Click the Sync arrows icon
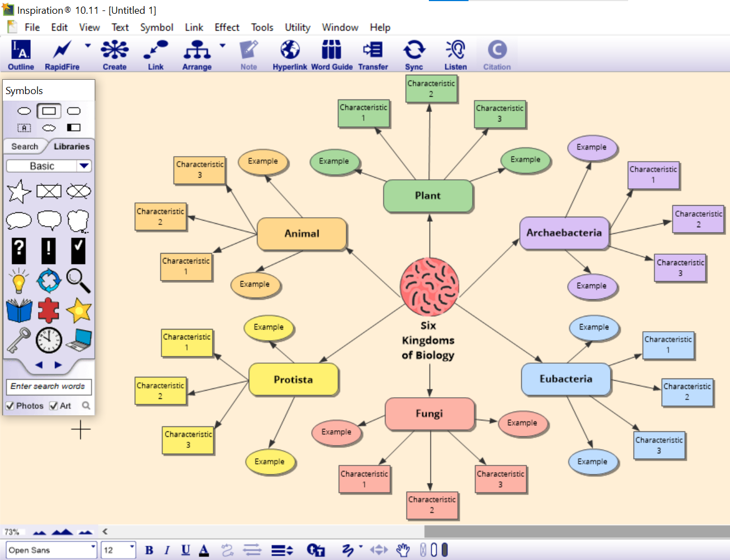 click(414, 55)
